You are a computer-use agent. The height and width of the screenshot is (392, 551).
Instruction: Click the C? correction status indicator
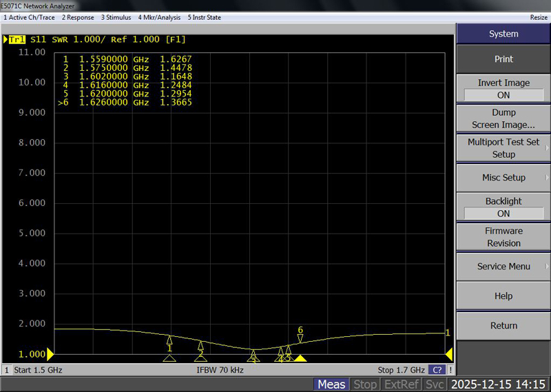point(437,370)
